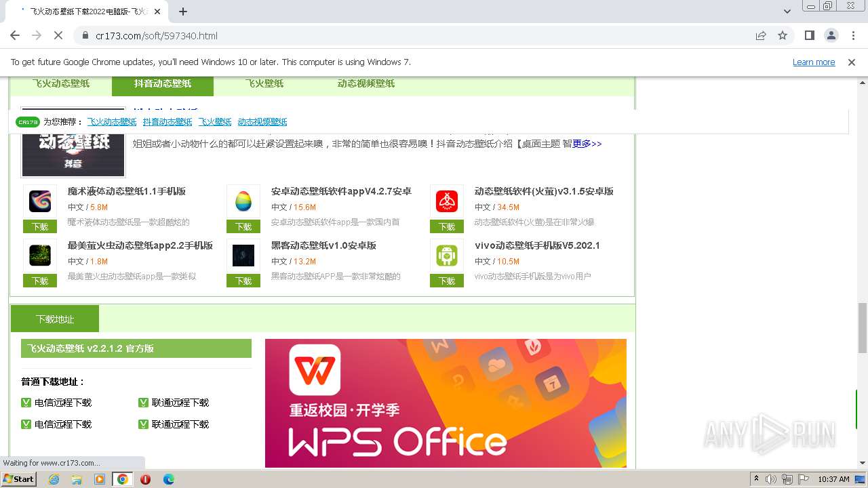Expand the tab search chevron
Image resolution: width=868 pixels, height=488 pixels.
pos(787,12)
